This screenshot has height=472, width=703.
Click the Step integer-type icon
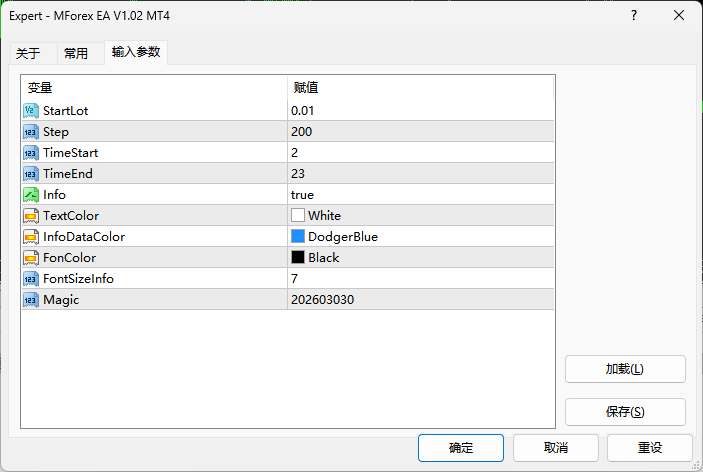click(x=31, y=132)
